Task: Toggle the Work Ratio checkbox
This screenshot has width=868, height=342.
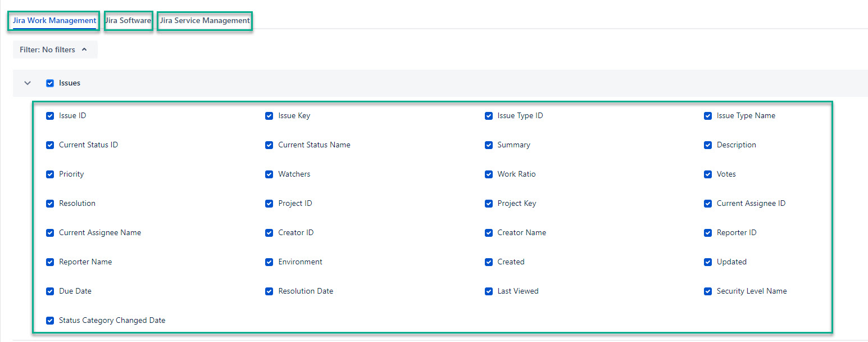Action: 489,174
